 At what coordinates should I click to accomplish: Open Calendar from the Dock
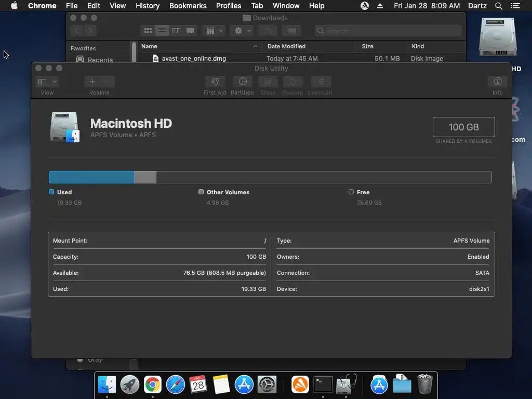[198, 384]
